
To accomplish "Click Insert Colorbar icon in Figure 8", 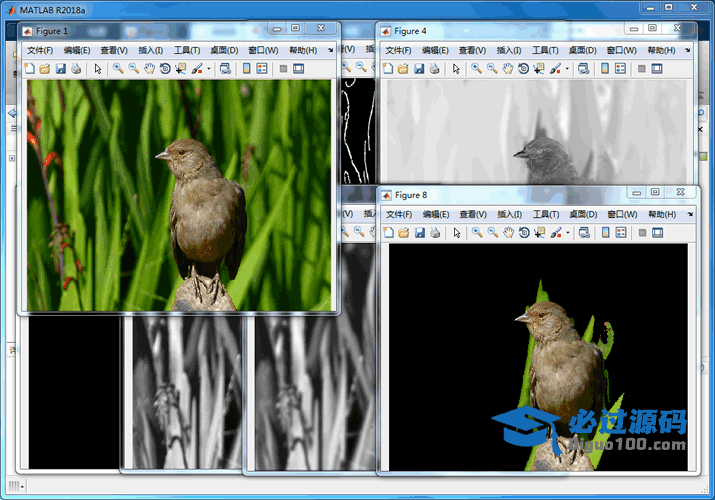I will pyautogui.click(x=604, y=233).
